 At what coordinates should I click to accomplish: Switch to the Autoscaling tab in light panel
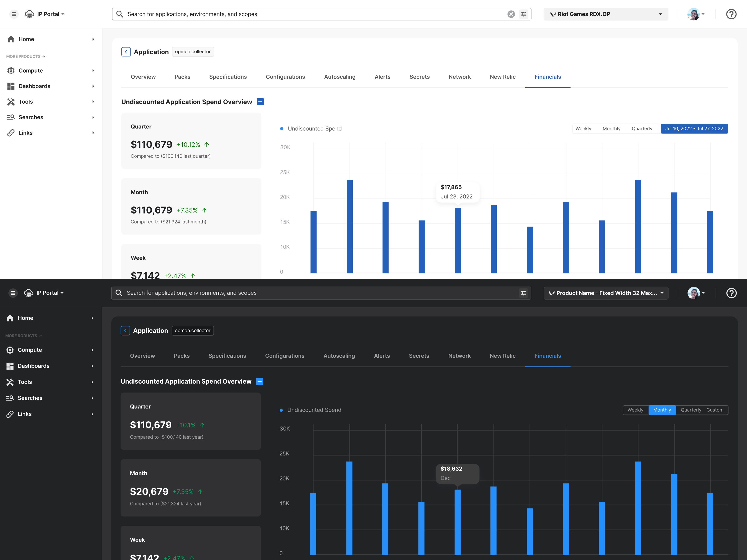click(x=339, y=77)
